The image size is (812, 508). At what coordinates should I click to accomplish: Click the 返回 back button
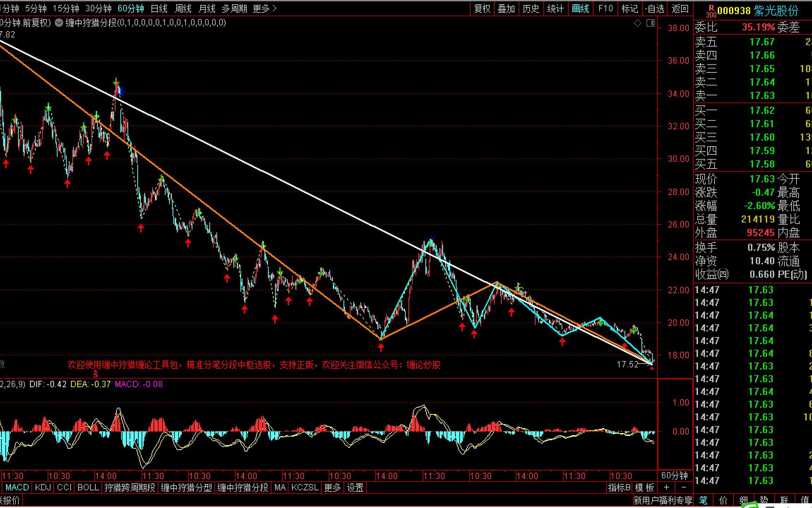pos(680,8)
